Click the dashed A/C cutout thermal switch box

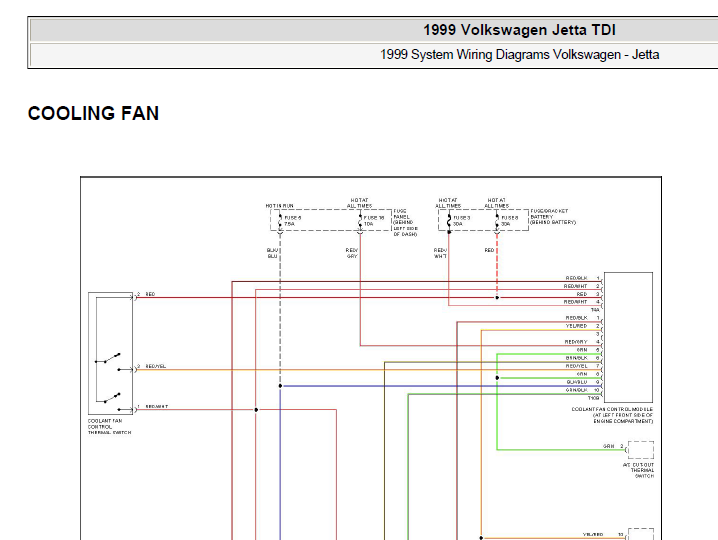pos(641,450)
